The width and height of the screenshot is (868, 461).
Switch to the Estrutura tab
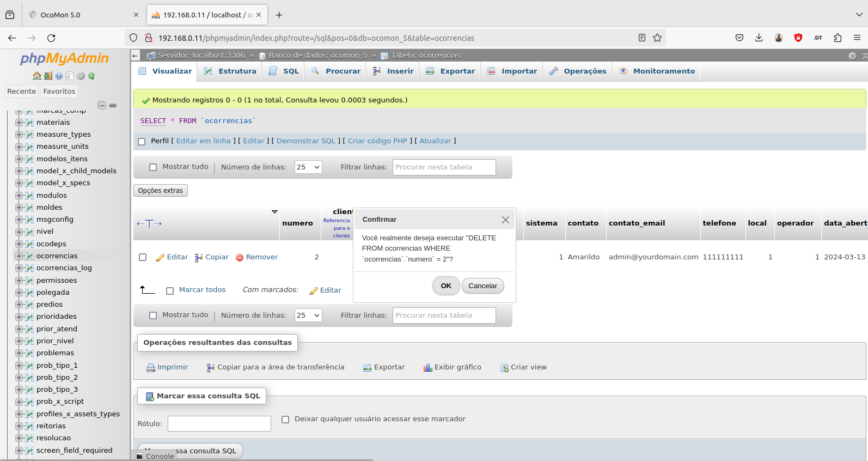[x=230, y=71]
